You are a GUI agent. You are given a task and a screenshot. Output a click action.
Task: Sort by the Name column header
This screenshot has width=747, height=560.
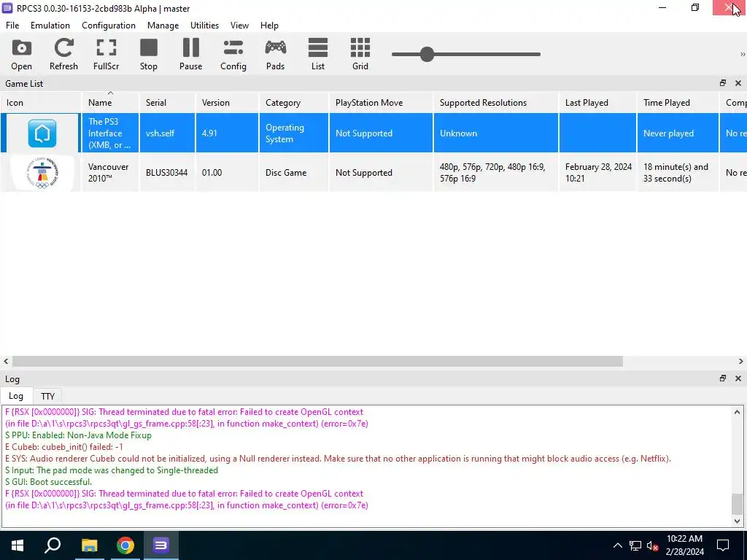coord(110,102)
